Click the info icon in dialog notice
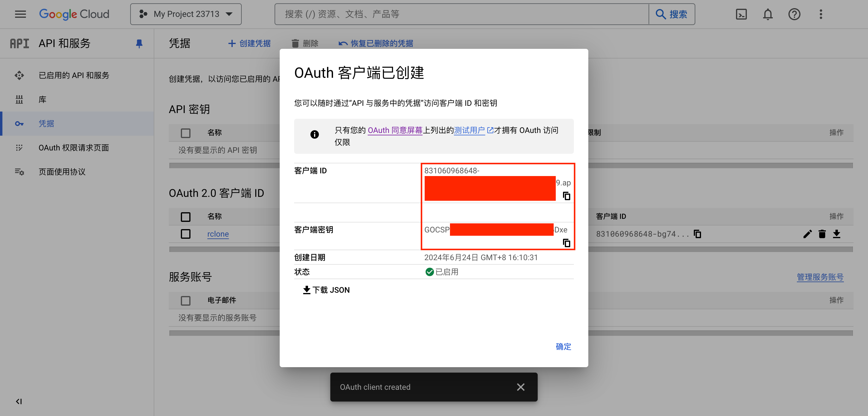This screenshot has width=868, height=416. click(314, 134)
